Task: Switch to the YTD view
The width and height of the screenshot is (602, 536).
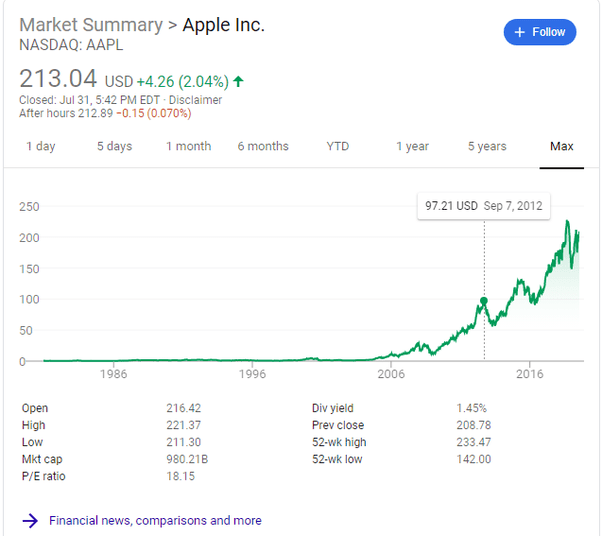Action: [338, 146]
